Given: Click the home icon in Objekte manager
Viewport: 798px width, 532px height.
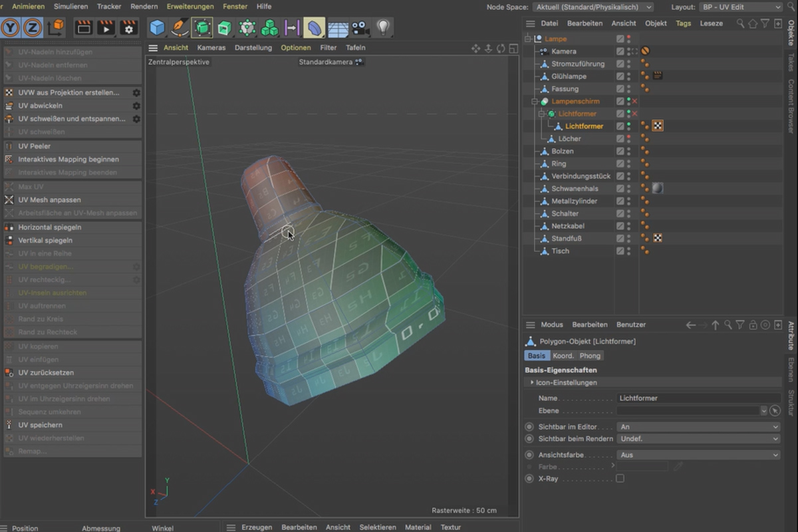Looking at the screenshot, I should pyautogui.click(x=753, y=23).
